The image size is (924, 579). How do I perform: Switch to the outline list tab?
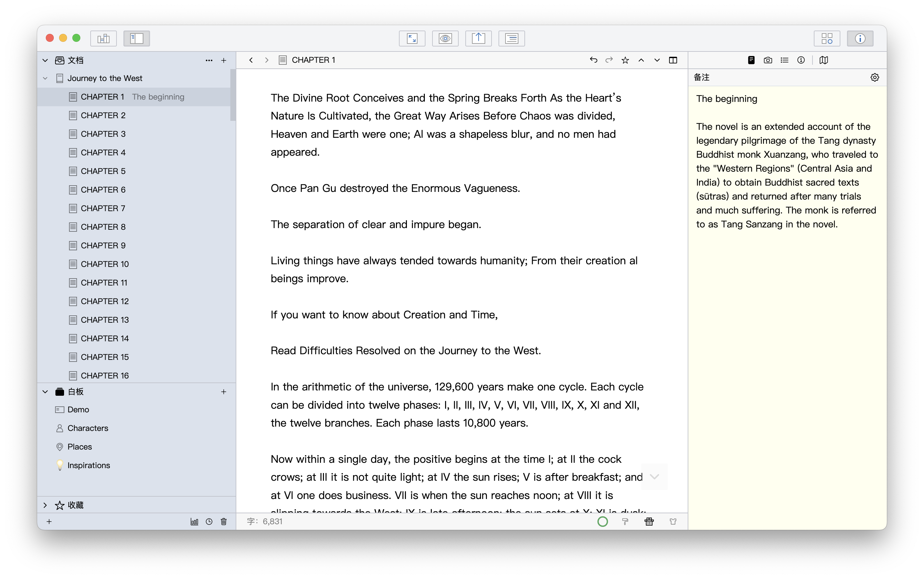785,60
